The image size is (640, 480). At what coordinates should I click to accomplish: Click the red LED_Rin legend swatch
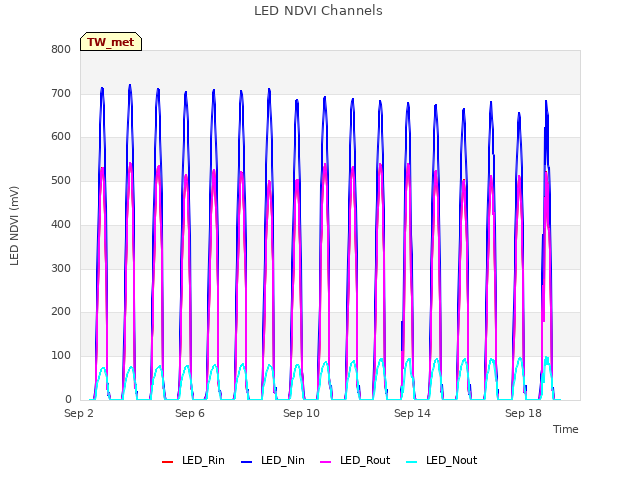(167, 462)
